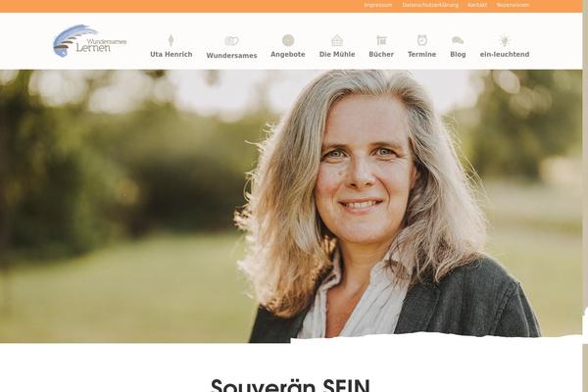Select Termine in the navigation
Viewport: 588px width, 392px height.
[x=421, y=55]
